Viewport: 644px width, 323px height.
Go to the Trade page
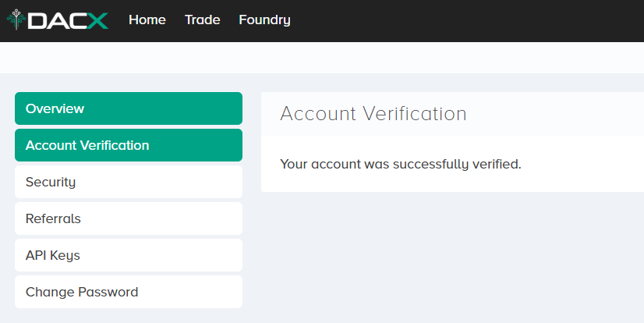[203, 20]
